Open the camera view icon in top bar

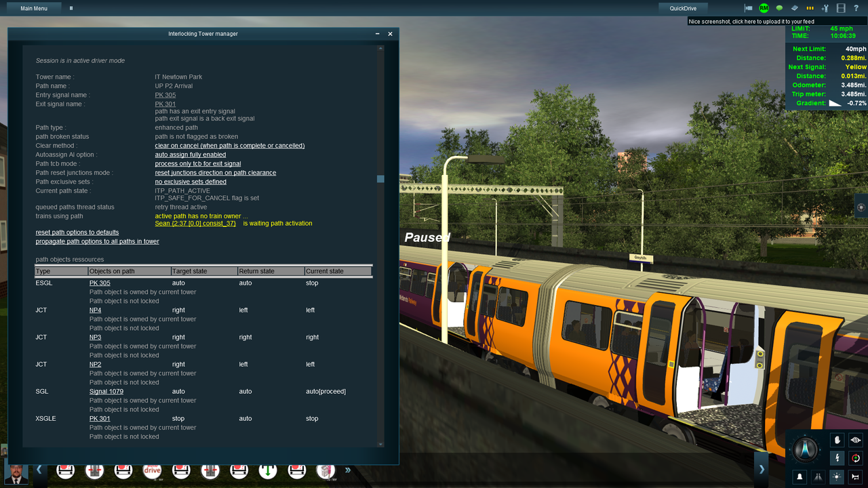click(749, 8)
